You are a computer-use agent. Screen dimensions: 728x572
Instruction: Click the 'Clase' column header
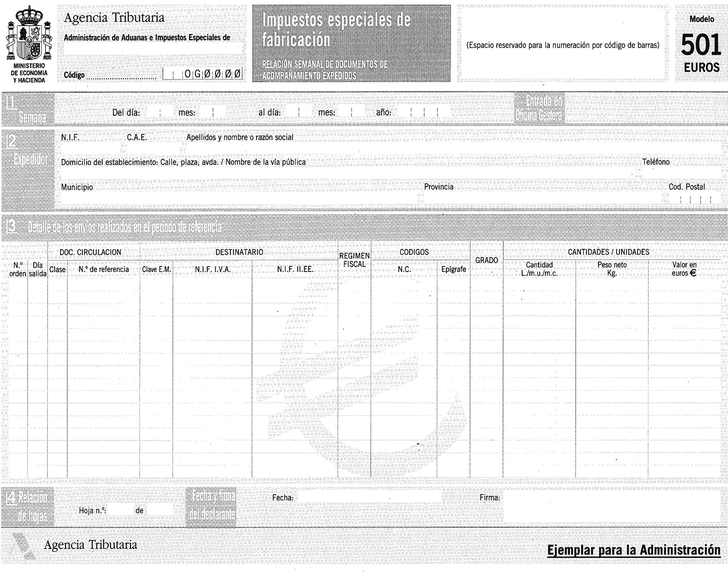tap(58, 269)
